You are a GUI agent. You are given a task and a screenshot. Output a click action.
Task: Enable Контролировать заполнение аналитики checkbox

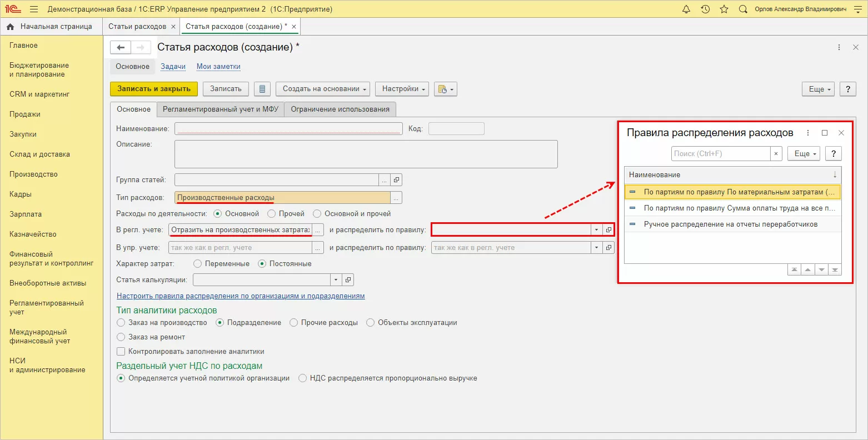[x=121, y=352]
